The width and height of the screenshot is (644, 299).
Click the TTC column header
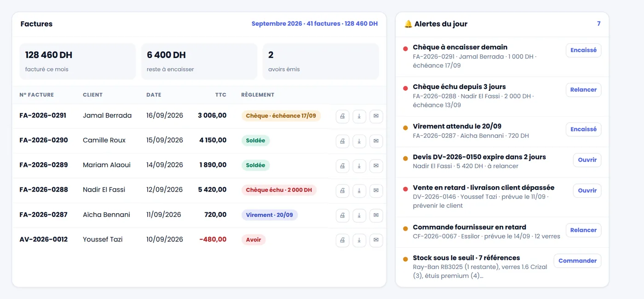pyautogui.click(x=221, y=95)
